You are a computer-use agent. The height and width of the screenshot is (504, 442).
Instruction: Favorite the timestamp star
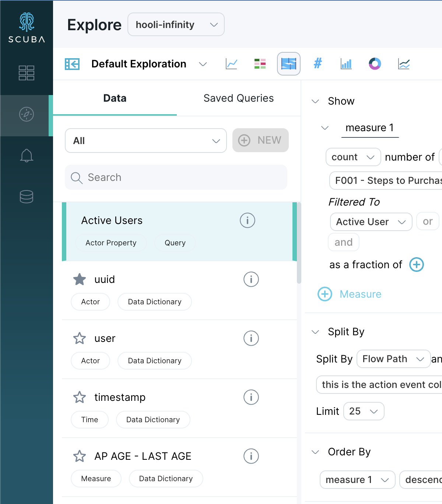tap(80, 397)
